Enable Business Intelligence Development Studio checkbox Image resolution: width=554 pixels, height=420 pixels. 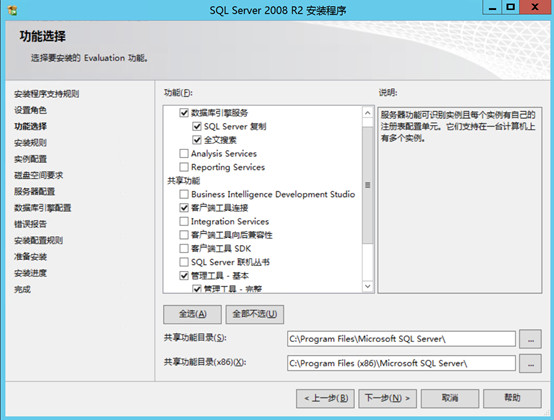pyautogui.click(x=184, y=194)
